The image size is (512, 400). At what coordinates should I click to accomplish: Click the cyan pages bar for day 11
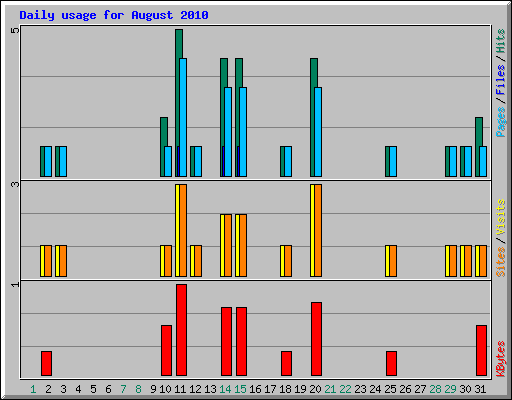point(183,117)
